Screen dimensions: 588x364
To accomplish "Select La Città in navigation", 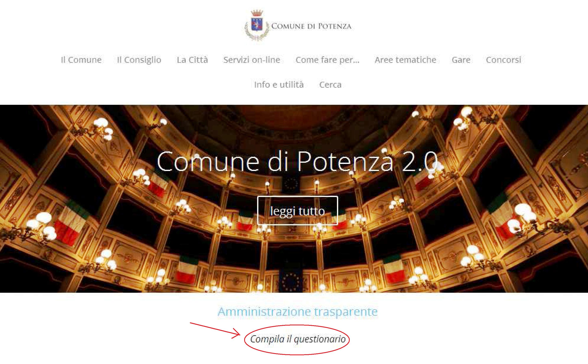I will 192,60.
